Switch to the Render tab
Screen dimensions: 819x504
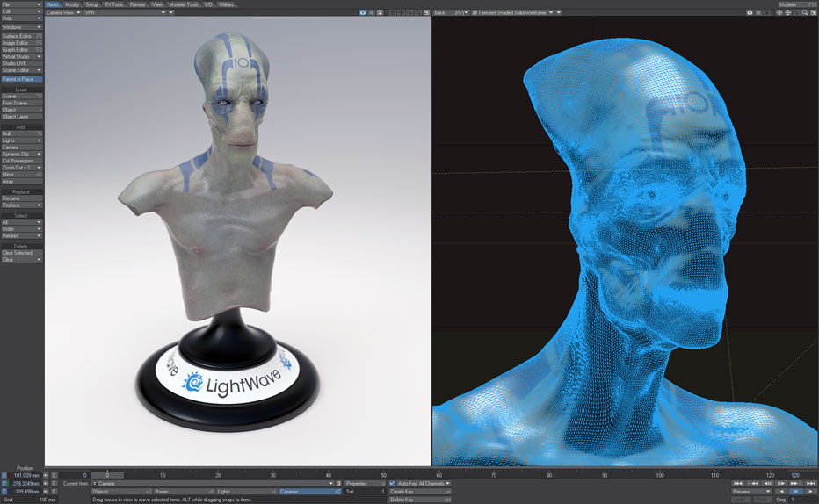click(x=138, y=4)
